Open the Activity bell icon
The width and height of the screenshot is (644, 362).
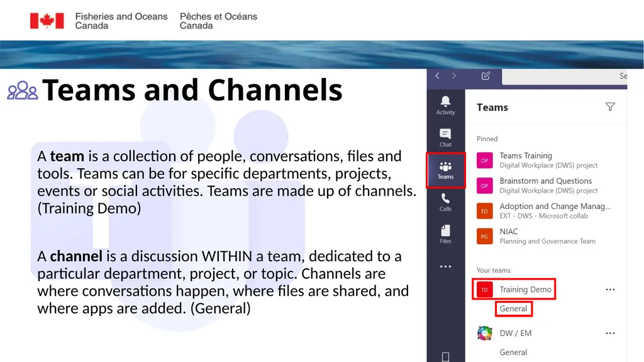tap(445, 105)
